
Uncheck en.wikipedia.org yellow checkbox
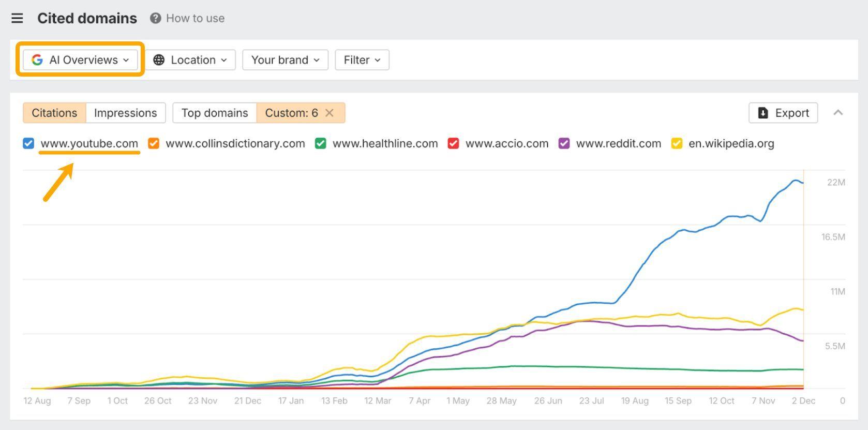click(677, 143)
